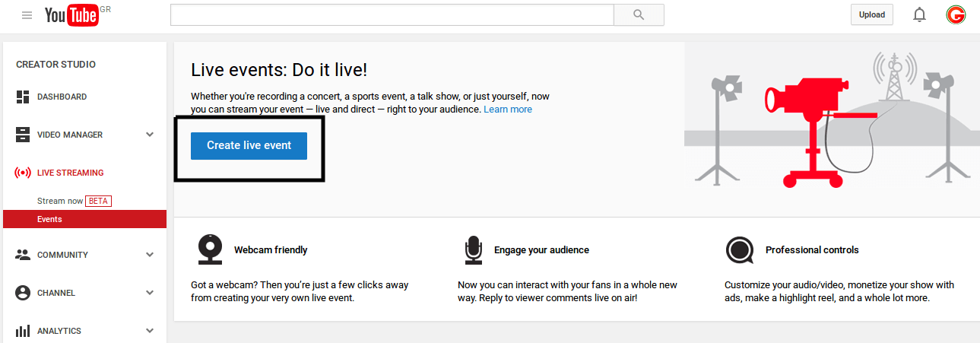Open the hamburger guide menu
Screen dimensions: 980x343
[x=27, y=15]
